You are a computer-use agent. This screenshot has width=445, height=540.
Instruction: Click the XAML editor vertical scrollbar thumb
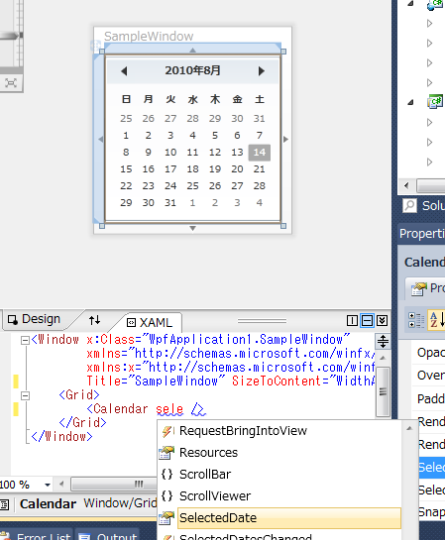383,392
